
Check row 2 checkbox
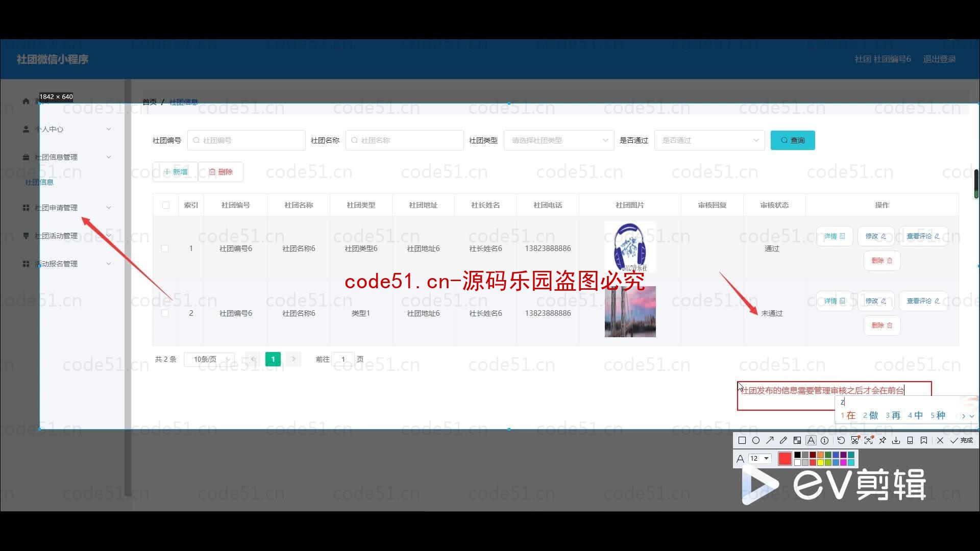(x=165, y=313)
